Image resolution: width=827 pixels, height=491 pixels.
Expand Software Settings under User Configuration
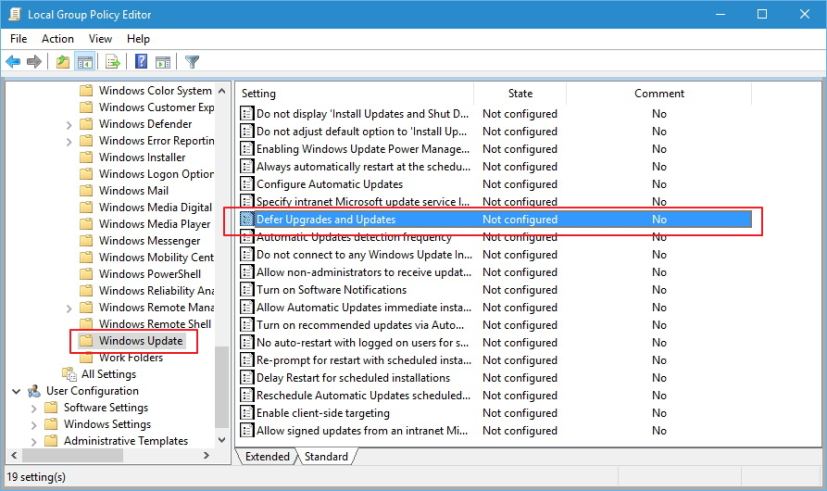(x=34, y=408)
